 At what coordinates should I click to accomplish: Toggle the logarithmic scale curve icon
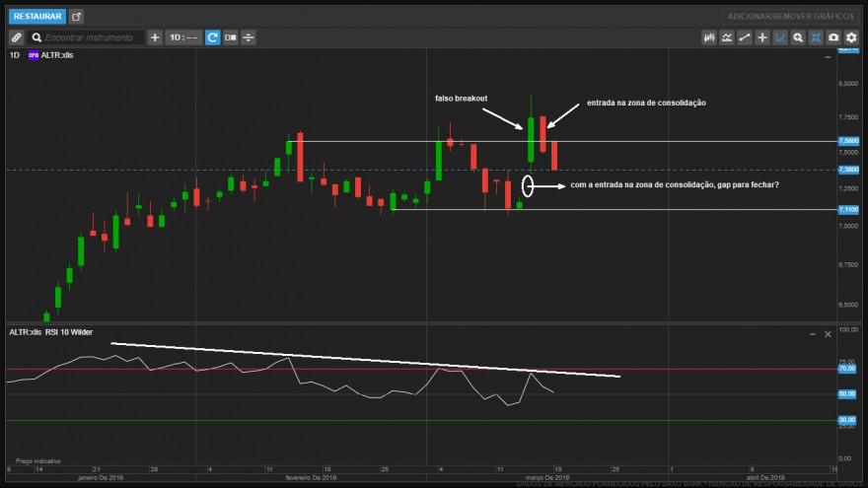click(x=780, y=37)
